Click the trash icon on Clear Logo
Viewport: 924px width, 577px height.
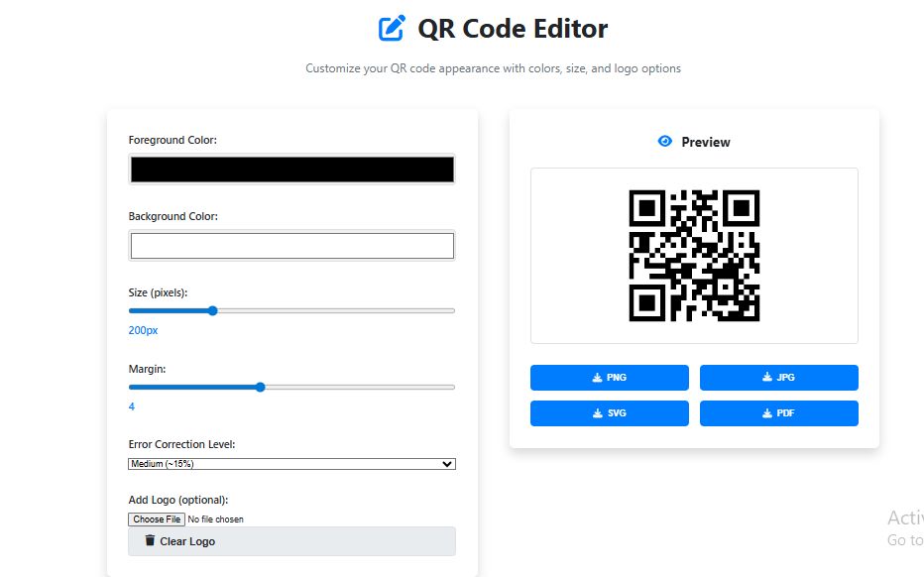pyautogui.click(x=150, y=540)
